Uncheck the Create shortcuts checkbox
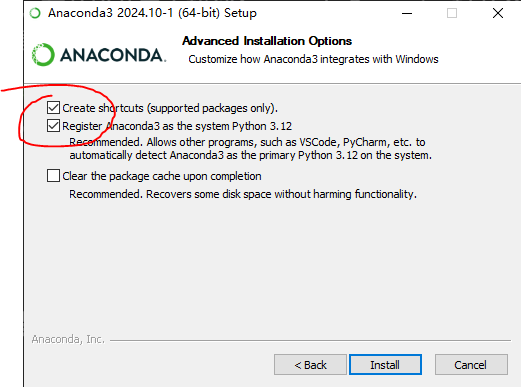 [53, 108]
